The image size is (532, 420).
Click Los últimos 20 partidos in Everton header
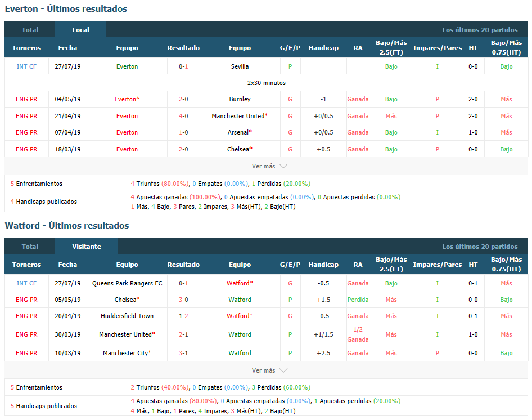pos(480,30)
